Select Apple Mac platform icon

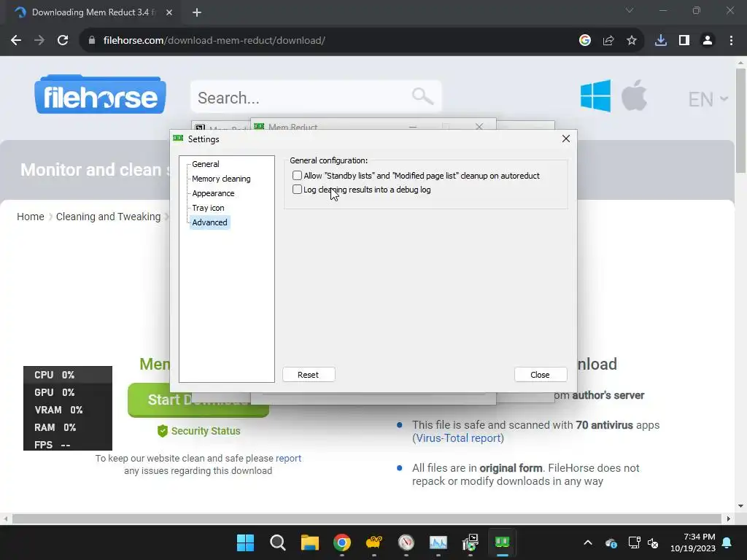pos(634,96)
